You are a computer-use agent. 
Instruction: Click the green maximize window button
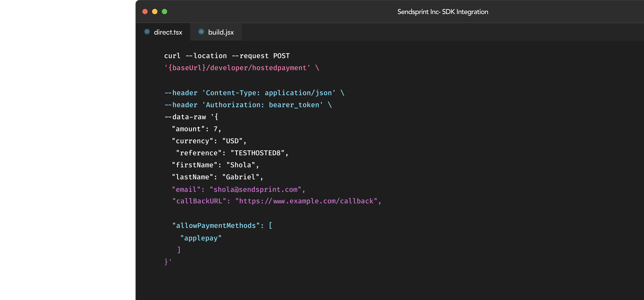coord(164,12)
